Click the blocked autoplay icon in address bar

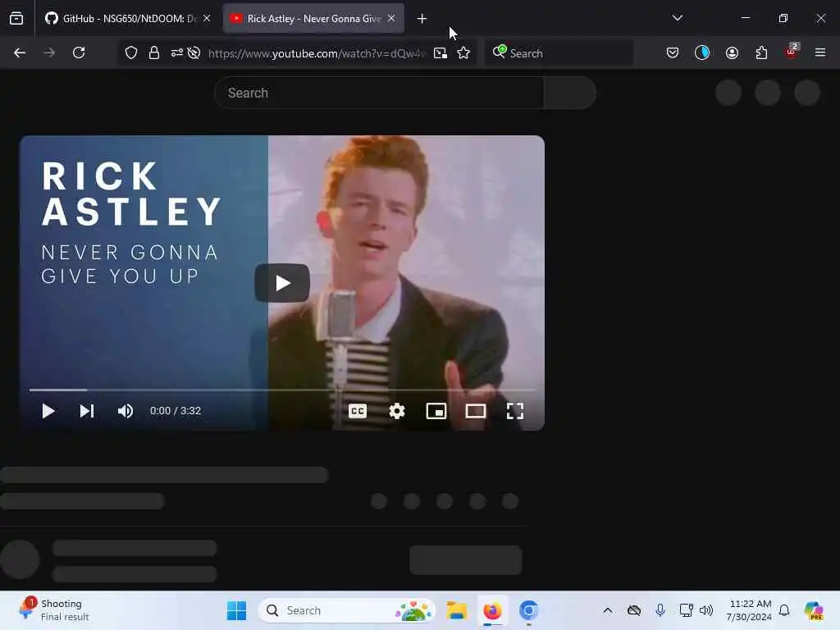click(x=194, y=52)
